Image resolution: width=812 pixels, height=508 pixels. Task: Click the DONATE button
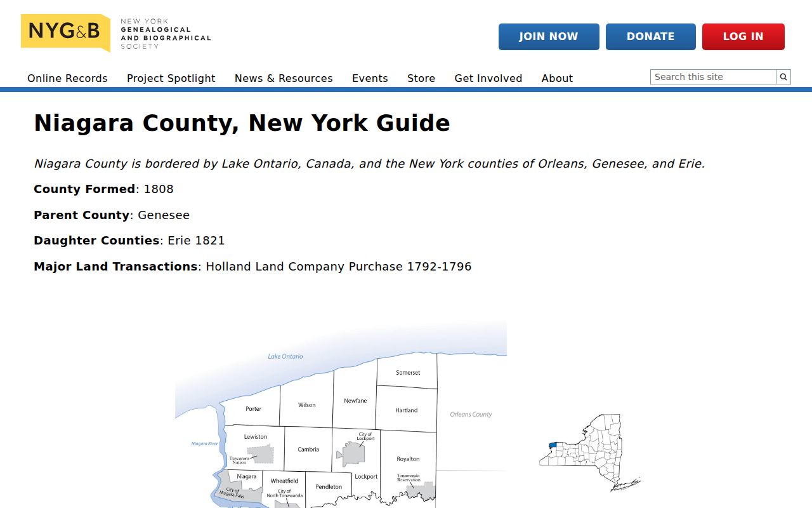pyautogui.click(x=651, y=37)
